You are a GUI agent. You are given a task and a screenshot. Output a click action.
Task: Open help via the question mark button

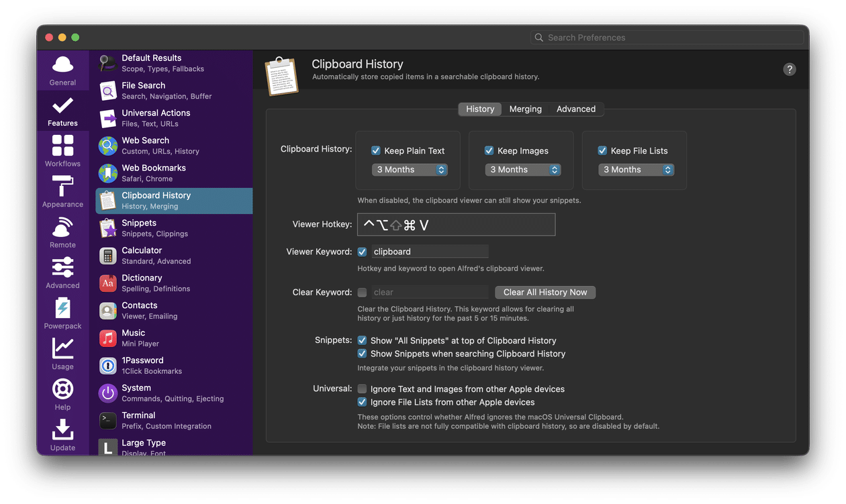tap(790, 69)
